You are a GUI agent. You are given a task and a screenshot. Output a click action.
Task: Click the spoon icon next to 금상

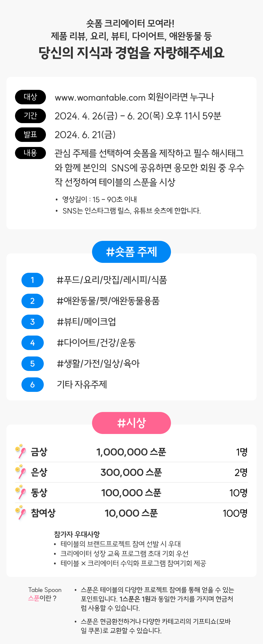pyautogui.click(x=21, y=451)
